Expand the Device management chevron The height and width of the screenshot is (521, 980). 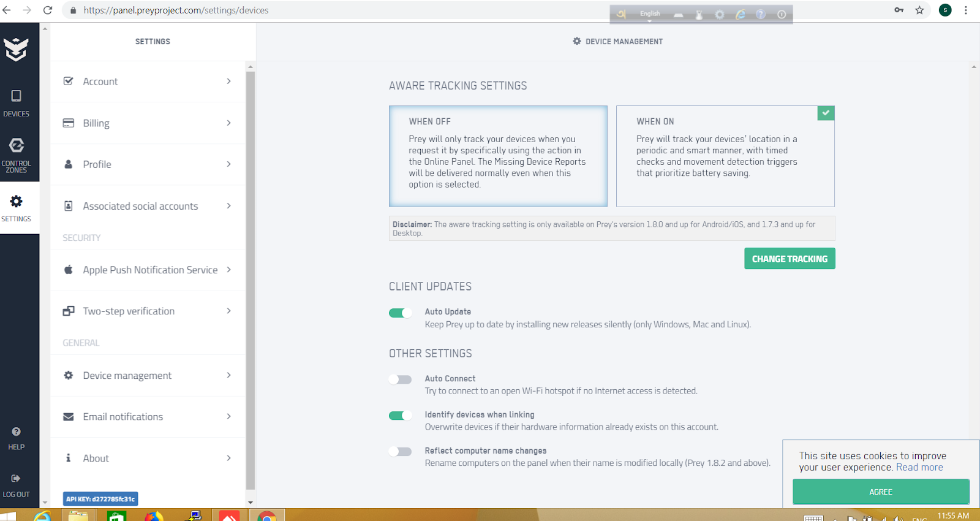click(x=228, y=375)
